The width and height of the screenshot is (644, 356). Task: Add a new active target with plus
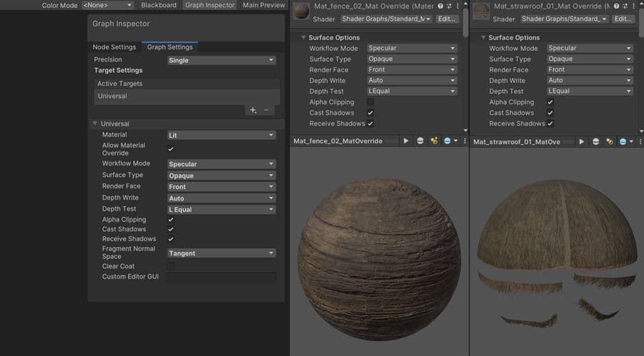coord(253,110)
